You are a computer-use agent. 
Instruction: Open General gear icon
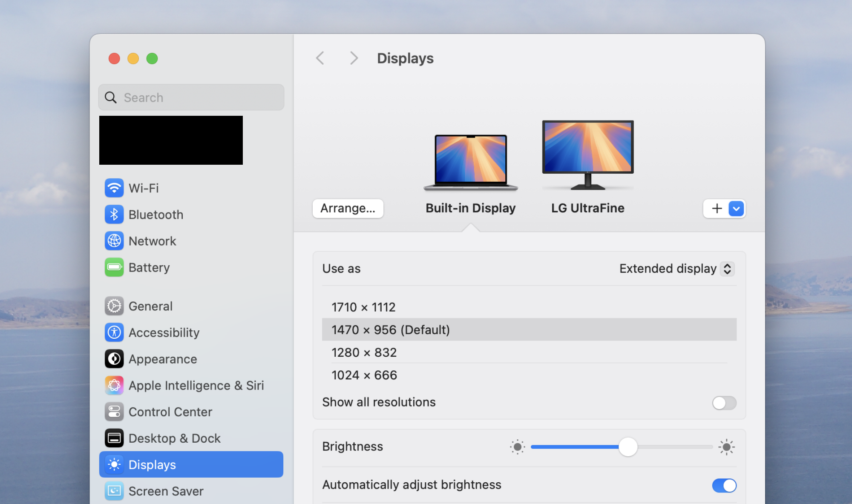click(x=114, y=306)
